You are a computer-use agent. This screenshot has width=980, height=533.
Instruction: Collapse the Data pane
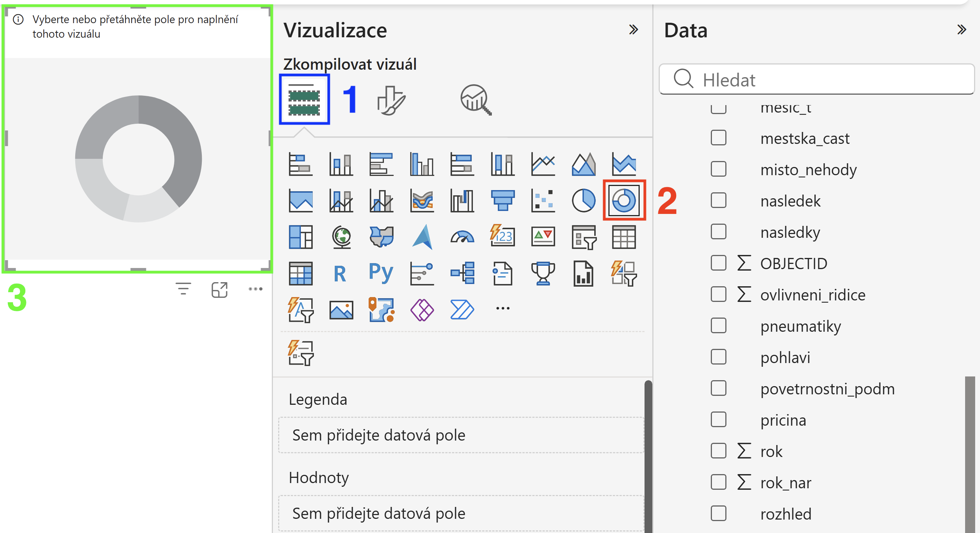tap(961, 29)
